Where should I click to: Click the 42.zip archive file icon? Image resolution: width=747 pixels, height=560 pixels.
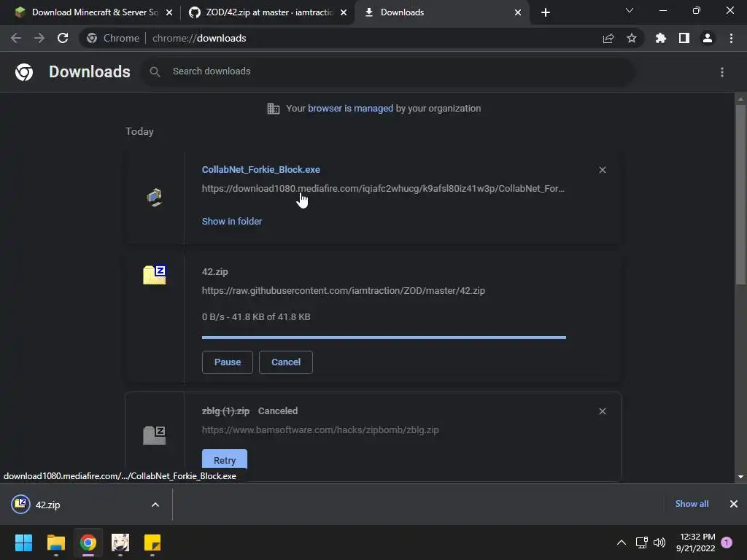(x=155, y=275)
